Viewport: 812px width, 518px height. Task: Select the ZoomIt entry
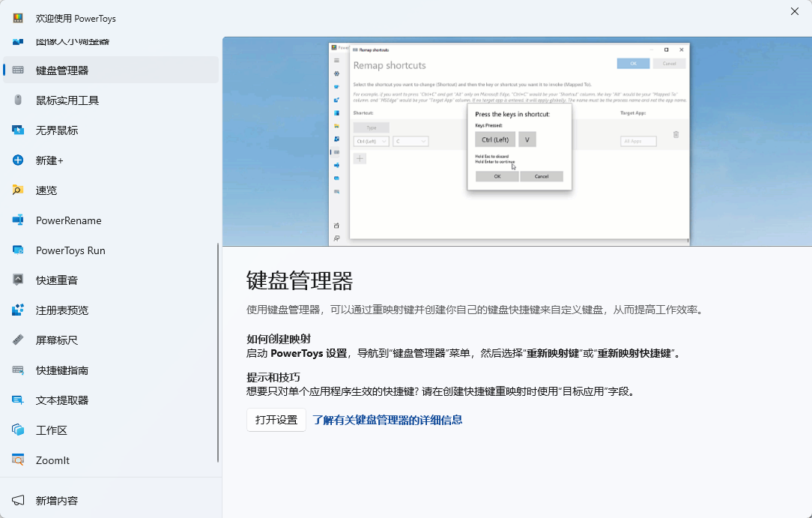[x=110, y=460]
